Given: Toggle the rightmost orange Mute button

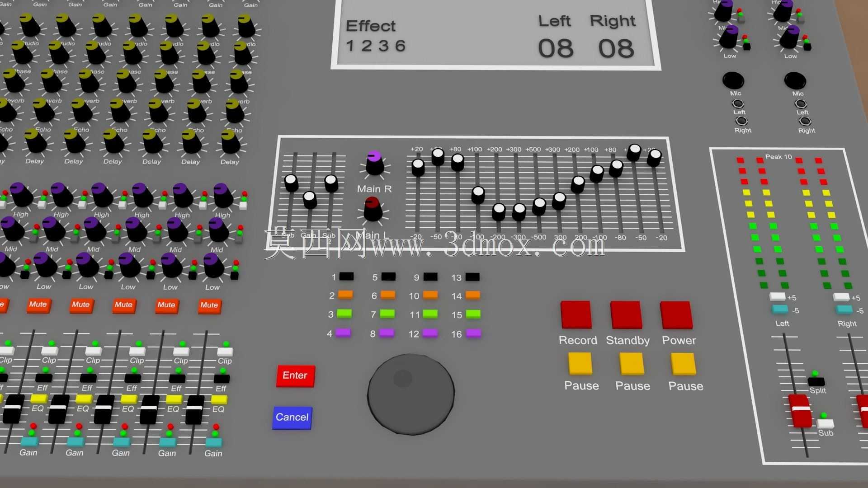Looking at the screenshot, I should pyautogui.click(x=209, y=305).
